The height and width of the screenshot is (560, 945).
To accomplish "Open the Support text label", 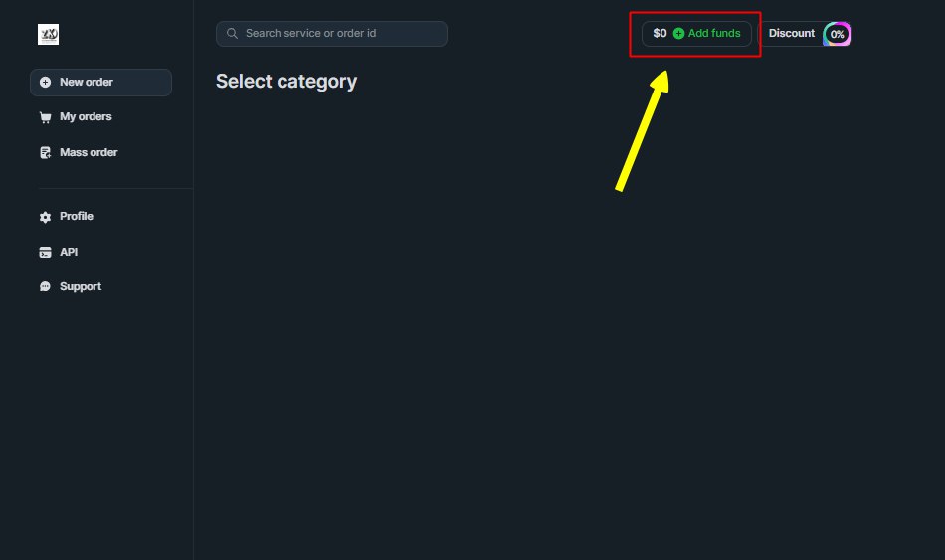I will pyautogui.click(x=81, y=287).
